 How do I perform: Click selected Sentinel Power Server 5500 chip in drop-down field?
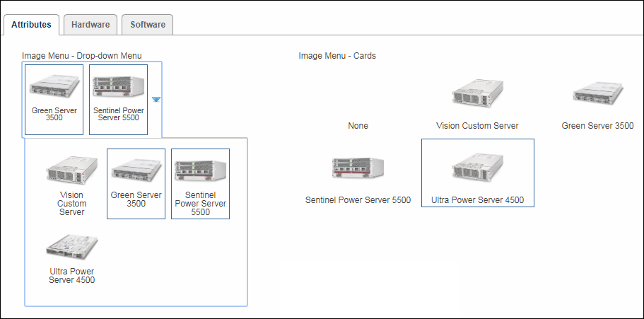(118, 99)
